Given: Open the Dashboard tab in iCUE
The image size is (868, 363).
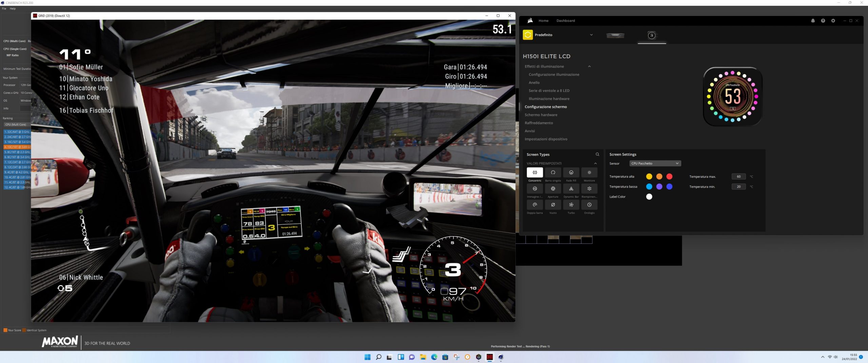Looking at the screenshot, I should (x=566, y=21).
